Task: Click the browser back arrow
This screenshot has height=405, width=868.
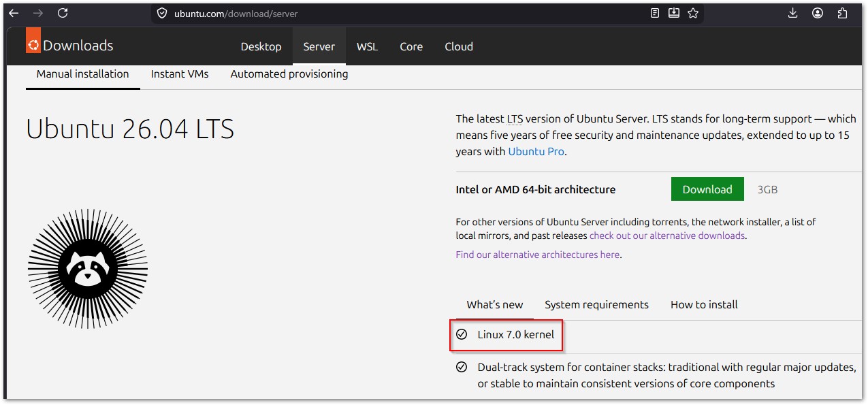Action: pos(14,13)
